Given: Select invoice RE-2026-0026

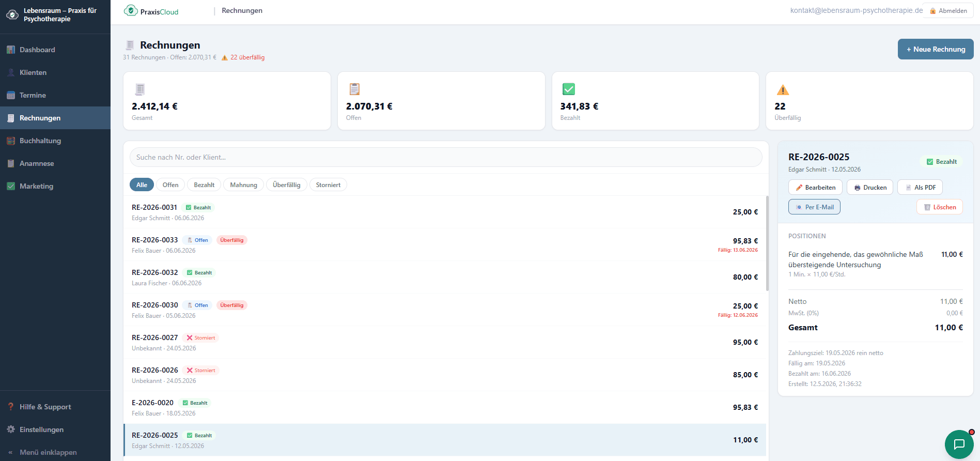Looking at the screenshot, I should pos(445,375).
